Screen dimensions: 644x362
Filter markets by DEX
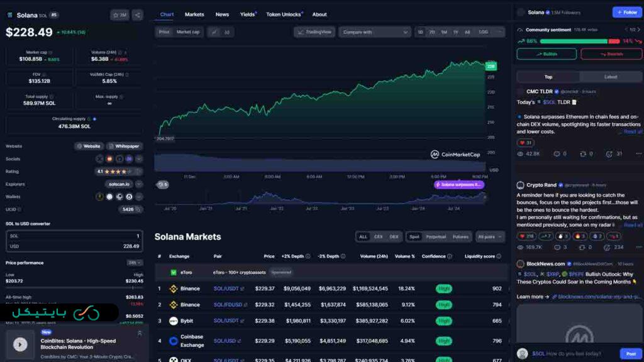tap(394, 237)
